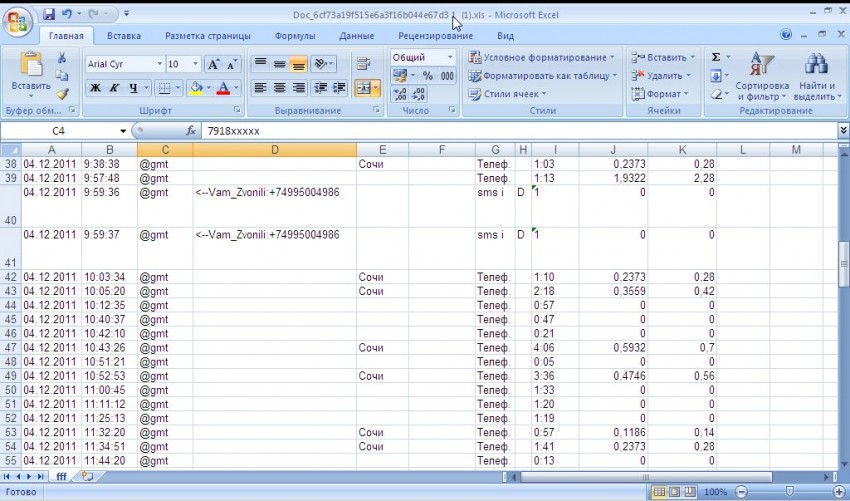Viewport: 850px width, 501px height.
Task: Click Save icon in quick access toolbar
Action: 49,14
